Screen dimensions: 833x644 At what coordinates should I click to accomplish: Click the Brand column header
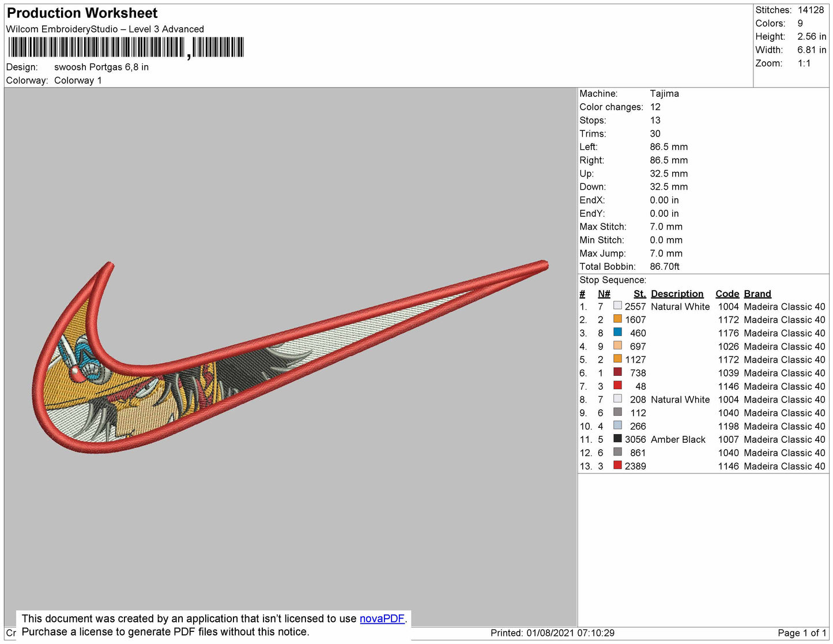point(757,293)
